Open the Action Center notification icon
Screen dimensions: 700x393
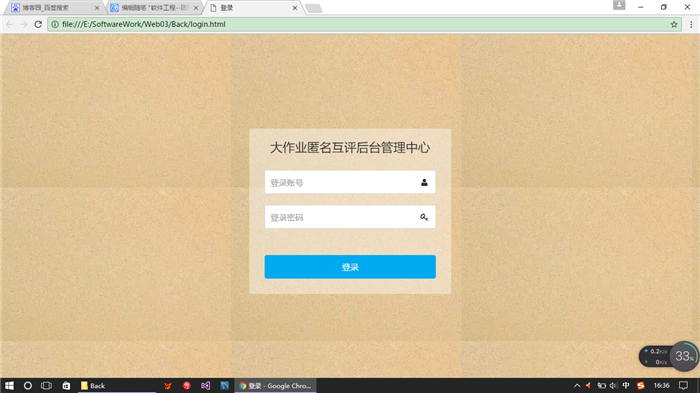683,385
